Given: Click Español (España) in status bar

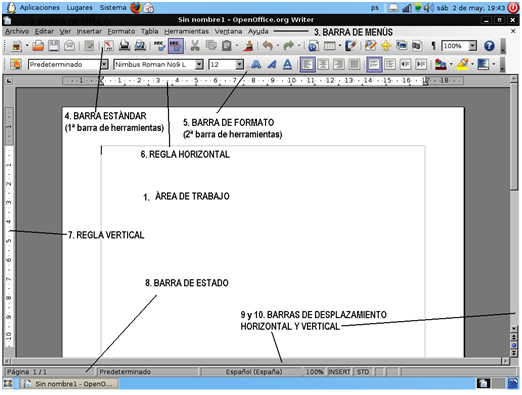Looking at the screenshot, I should pos(254,372).
